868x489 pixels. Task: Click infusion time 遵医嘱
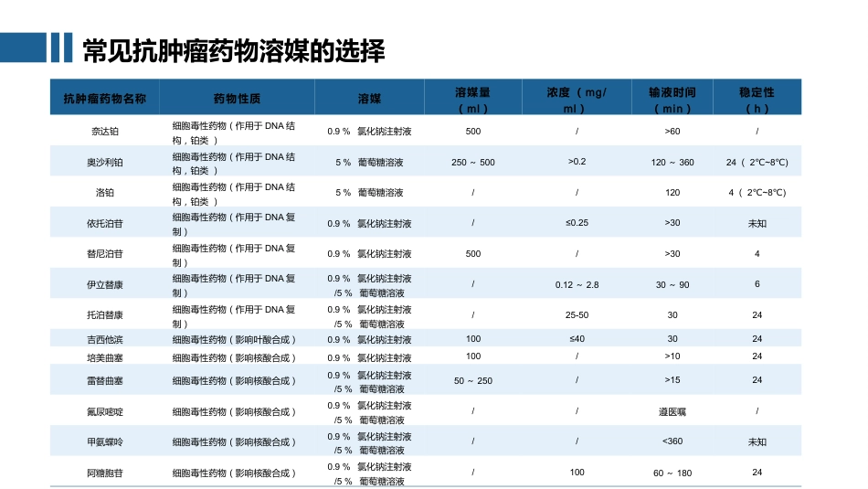point(672,411)
